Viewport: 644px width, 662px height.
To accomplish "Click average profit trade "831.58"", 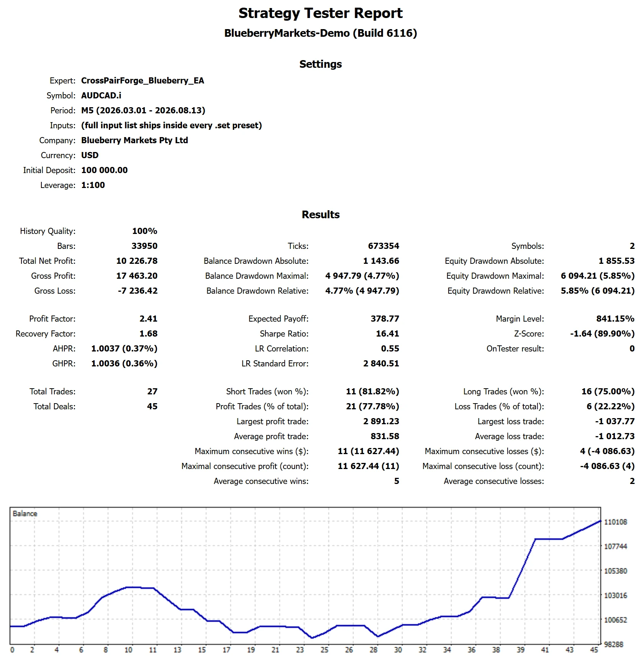I will 385,436.
